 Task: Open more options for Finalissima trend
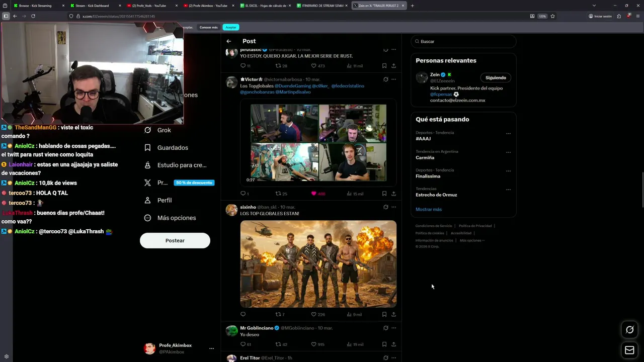point(508,171)
